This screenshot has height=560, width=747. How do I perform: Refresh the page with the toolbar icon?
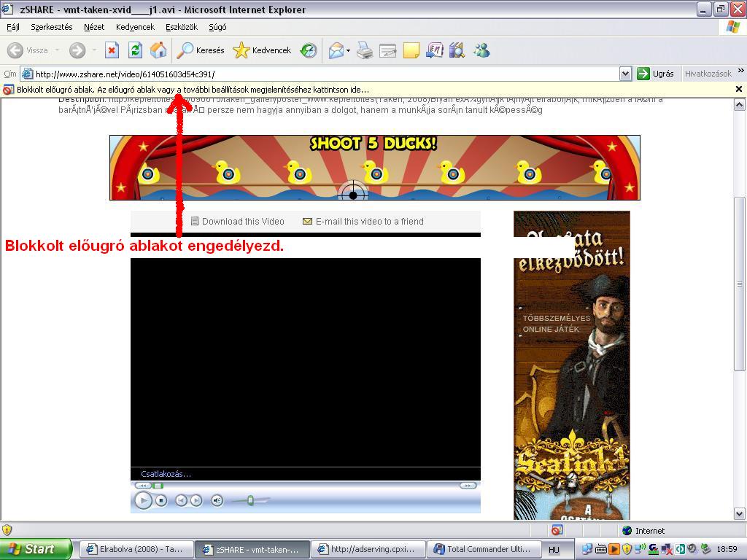click(x=135, y=50)
